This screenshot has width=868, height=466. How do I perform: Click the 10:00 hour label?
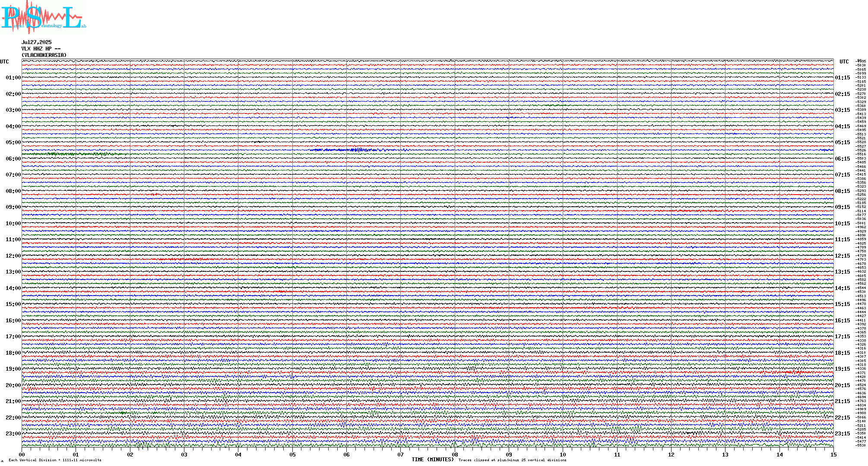click(13, 224)
